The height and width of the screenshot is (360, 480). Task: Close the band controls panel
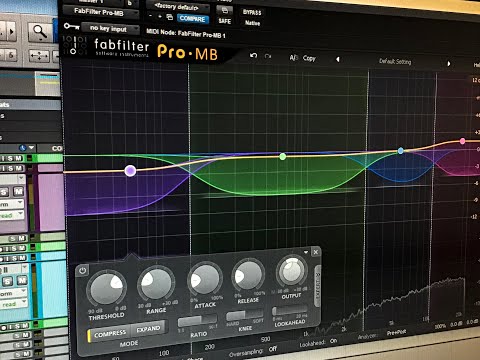(316, 252)
